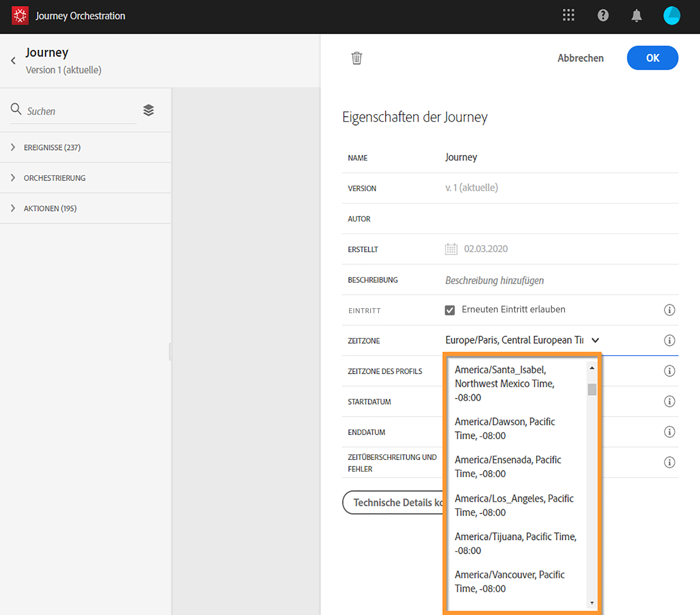Click the info icon next to Zeitzone
The image size is (700, 615).
point(669,340)
